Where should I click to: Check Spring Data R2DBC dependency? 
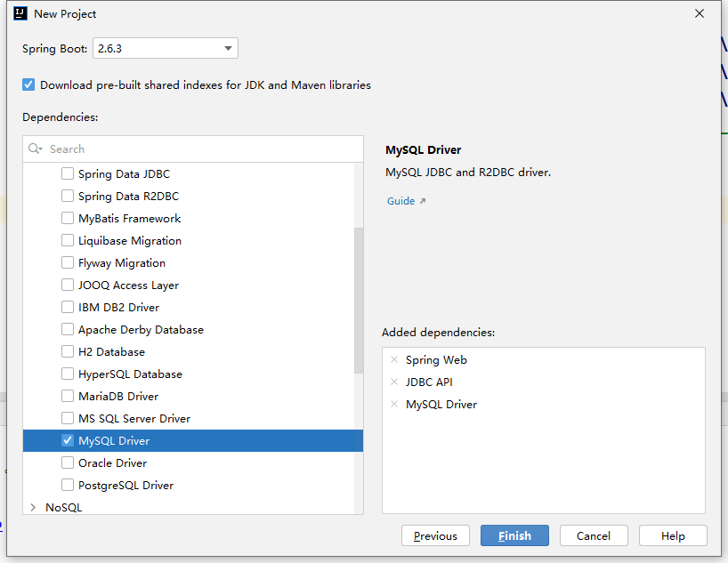point(68,197)
